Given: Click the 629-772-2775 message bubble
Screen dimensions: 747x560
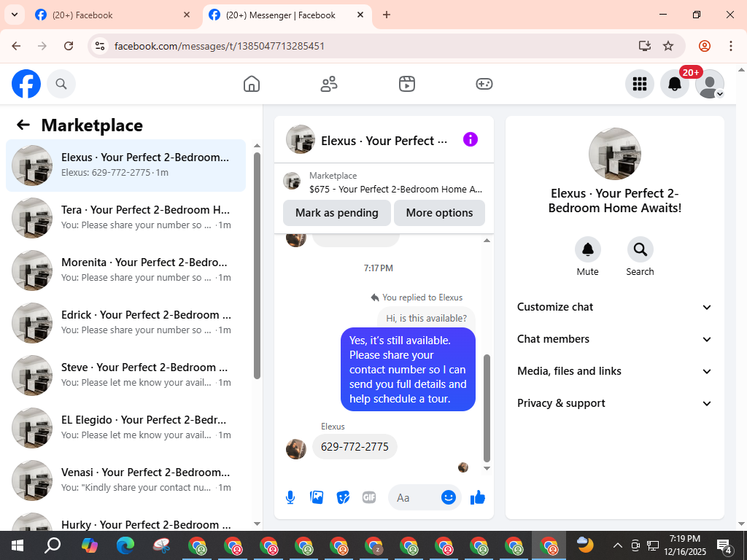Looking at the screenshot, I should tap(355, 447).
